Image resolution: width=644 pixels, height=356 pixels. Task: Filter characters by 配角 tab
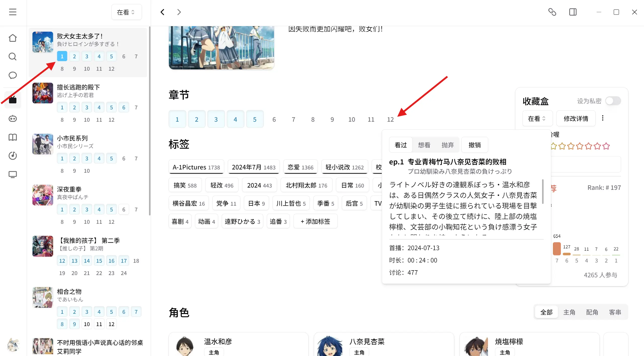(592, 312)
